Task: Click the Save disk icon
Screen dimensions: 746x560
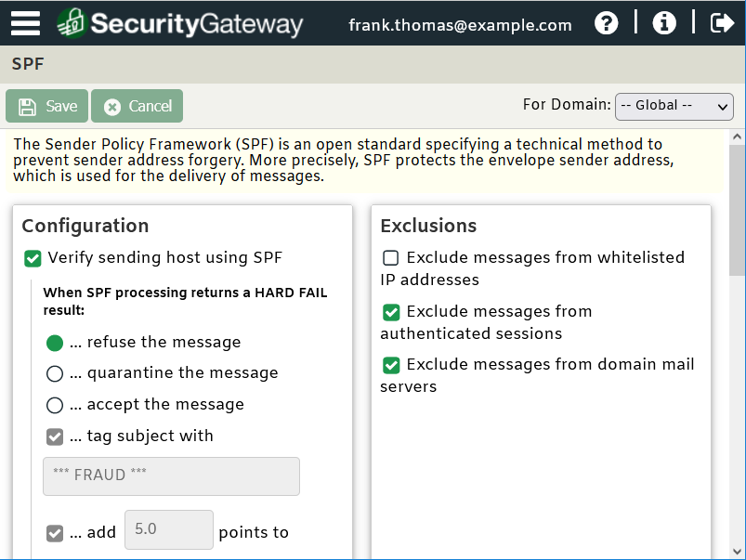Action: (27, 106)
